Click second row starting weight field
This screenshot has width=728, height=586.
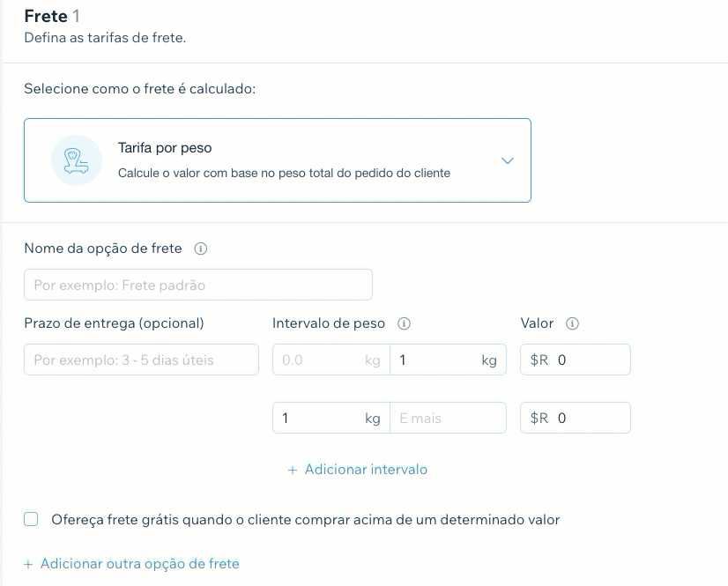click(319, 418)
